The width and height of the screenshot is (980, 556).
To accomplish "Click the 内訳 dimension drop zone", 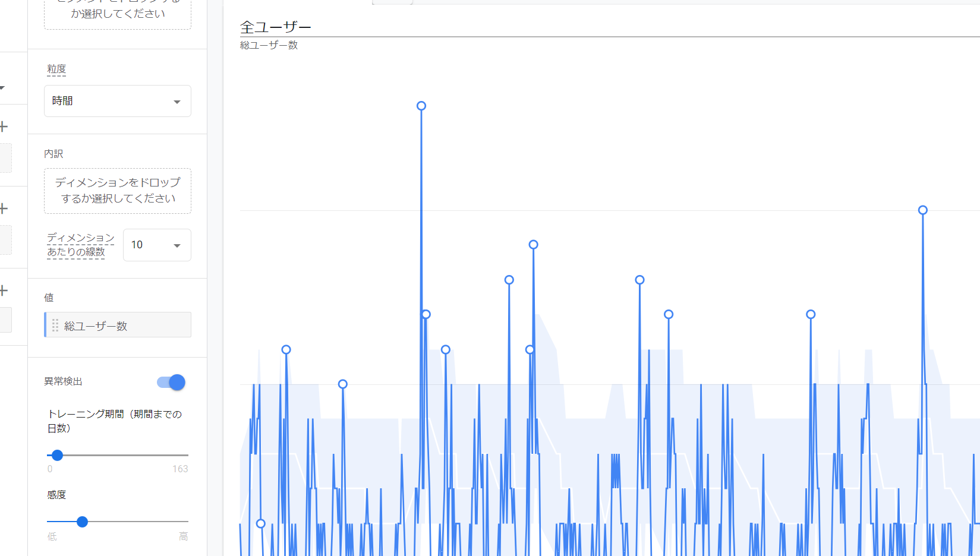I will coord(118,191).
